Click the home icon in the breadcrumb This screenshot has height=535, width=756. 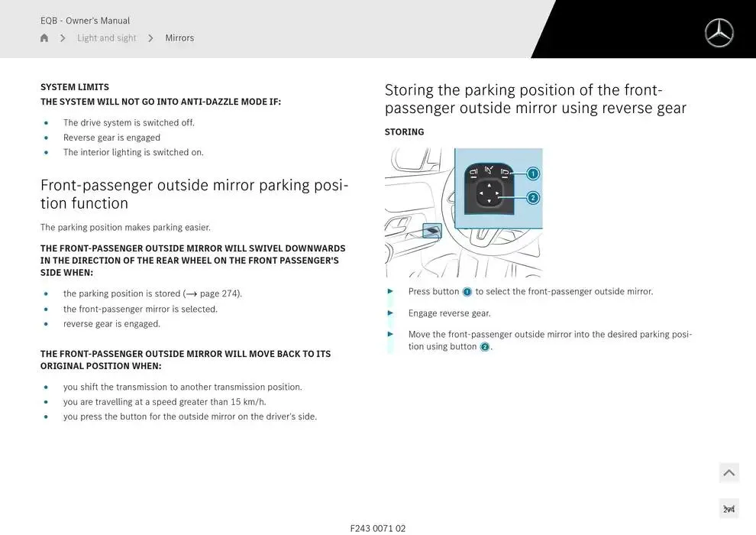[44, 37]
